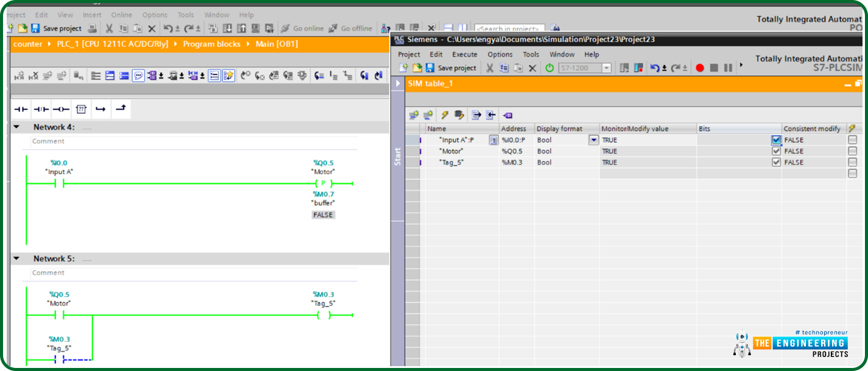Click the close branch icon

coord(120,108)
